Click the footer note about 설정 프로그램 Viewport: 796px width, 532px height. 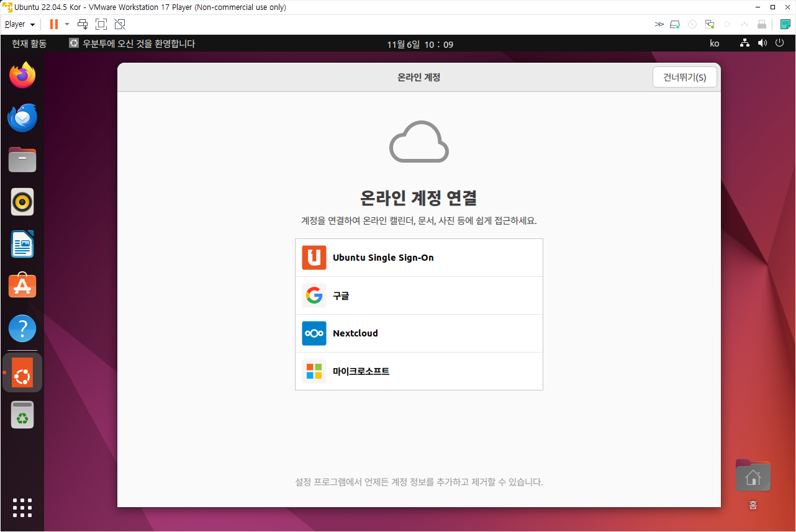[x=419, y=482]
